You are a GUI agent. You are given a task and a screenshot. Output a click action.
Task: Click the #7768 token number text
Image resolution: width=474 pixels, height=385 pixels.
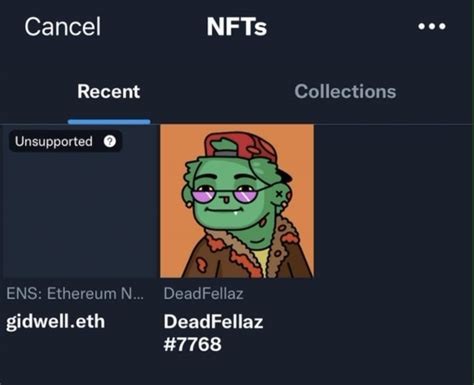pyautogui.click(x=192, y=344)
